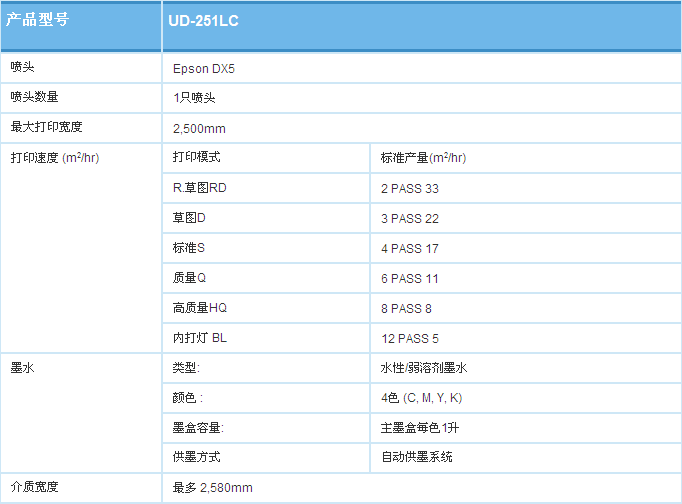682x504 pixels.
Task: Click the 2 PASS 33 value
Action: 410,188
